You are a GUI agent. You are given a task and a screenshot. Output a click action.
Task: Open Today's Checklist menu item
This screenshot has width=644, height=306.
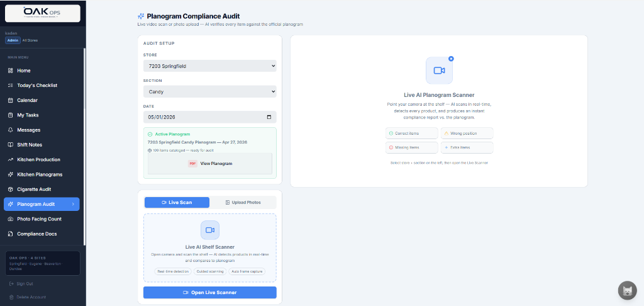[x=42, y=86]
